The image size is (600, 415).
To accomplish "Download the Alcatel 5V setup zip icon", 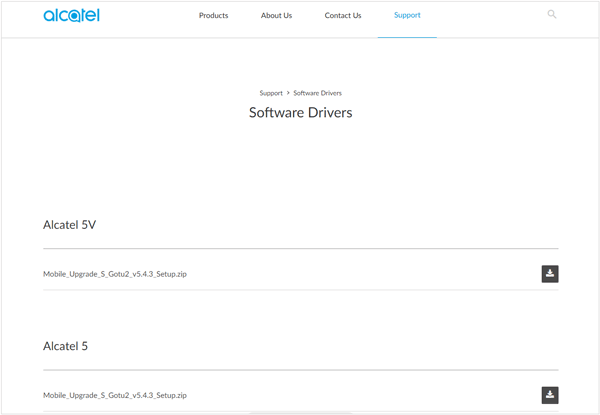I will tap(550, 274).
